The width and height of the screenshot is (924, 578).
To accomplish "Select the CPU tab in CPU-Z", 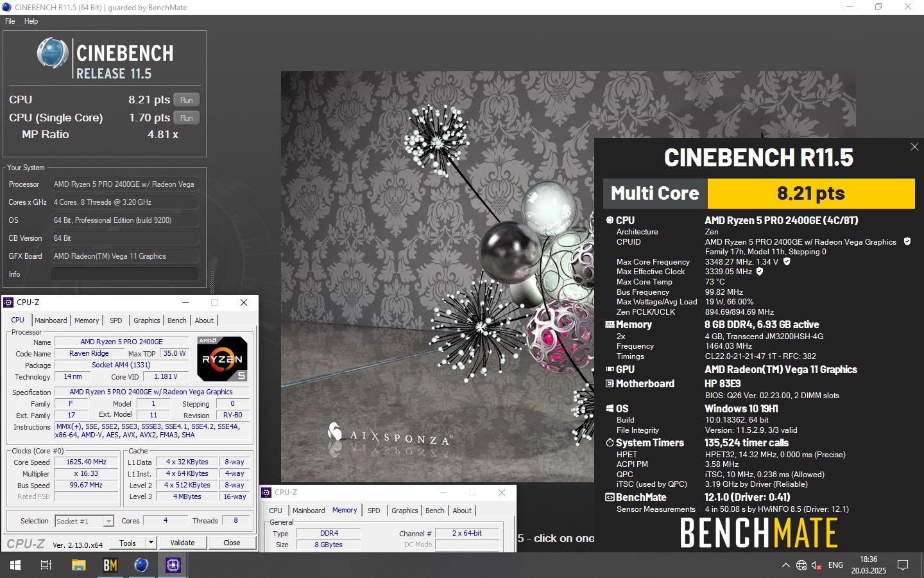I will pos(18,320).
